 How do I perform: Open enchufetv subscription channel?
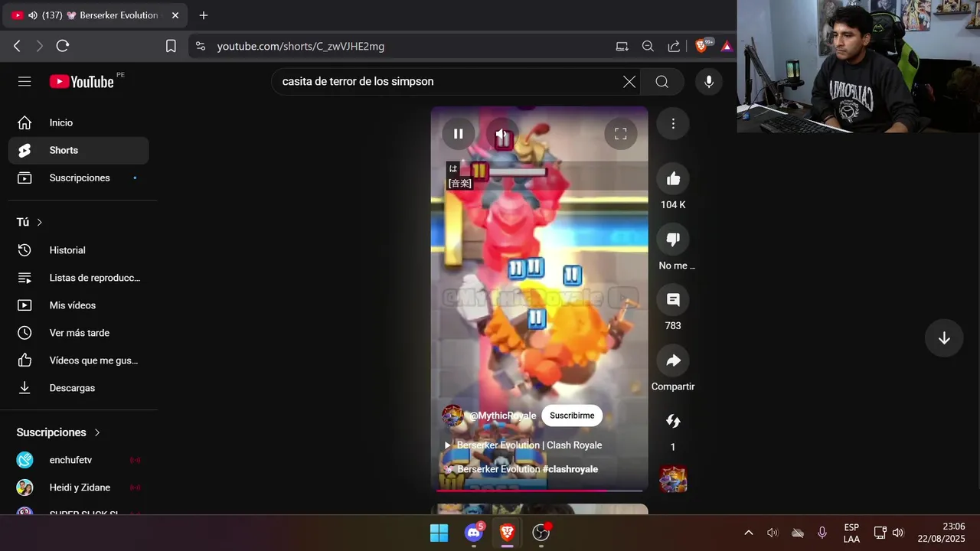[x=79, y=460]
